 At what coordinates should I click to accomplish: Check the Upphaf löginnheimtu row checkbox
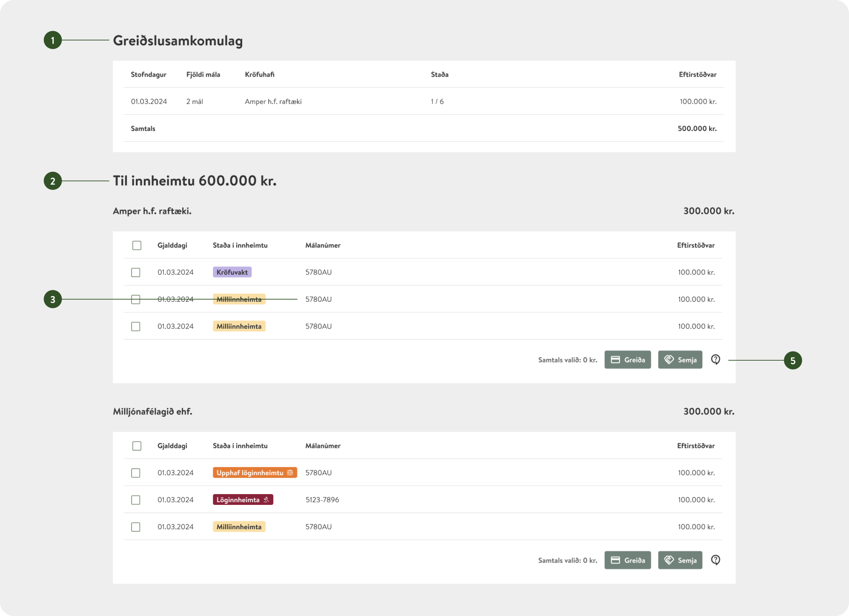pyautogui.click(x=136, y=473)
